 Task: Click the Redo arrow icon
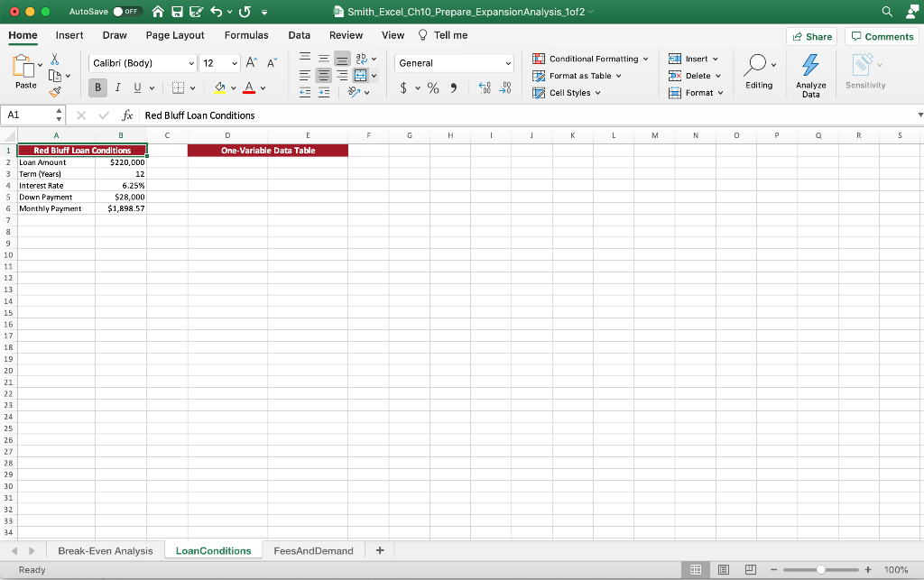[245, 11]
